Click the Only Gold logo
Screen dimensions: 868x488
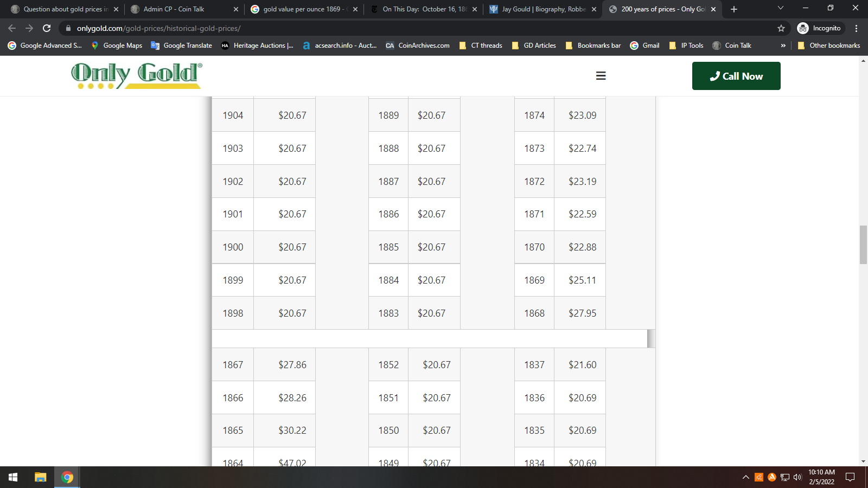pos(136,76)
